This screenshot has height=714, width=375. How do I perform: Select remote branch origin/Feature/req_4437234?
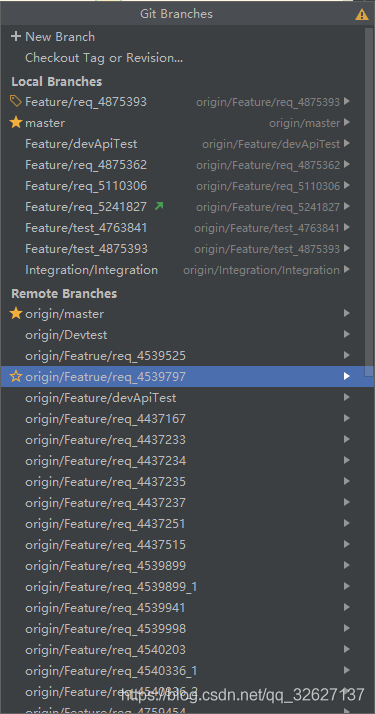106,461
